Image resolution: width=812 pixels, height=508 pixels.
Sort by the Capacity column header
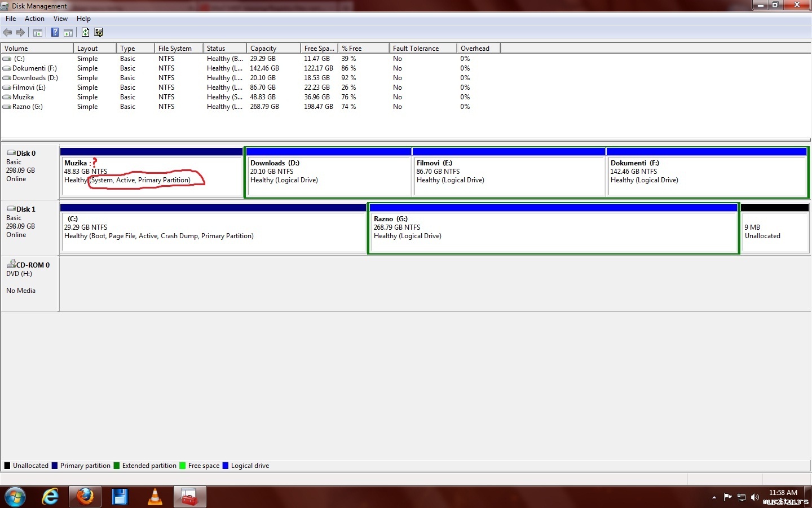[x=273, y=49]
